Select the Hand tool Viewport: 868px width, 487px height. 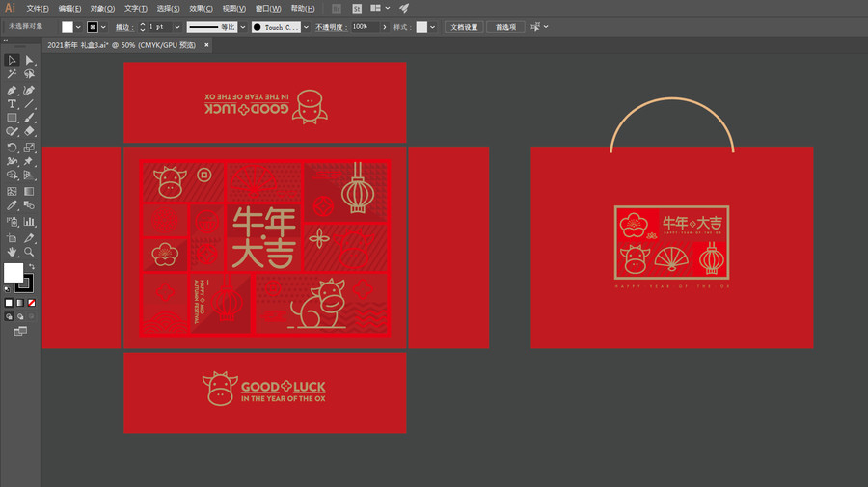(x=12, y=252)
